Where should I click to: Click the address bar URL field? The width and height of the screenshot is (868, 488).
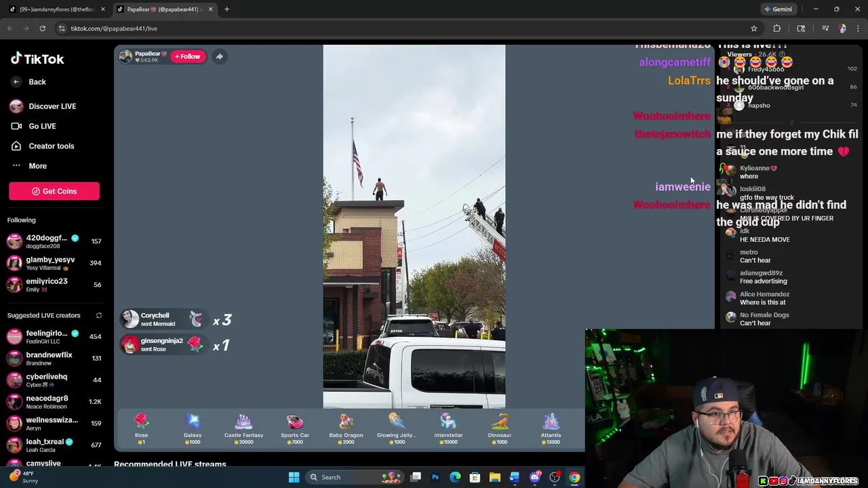click(x=407, y=28)
